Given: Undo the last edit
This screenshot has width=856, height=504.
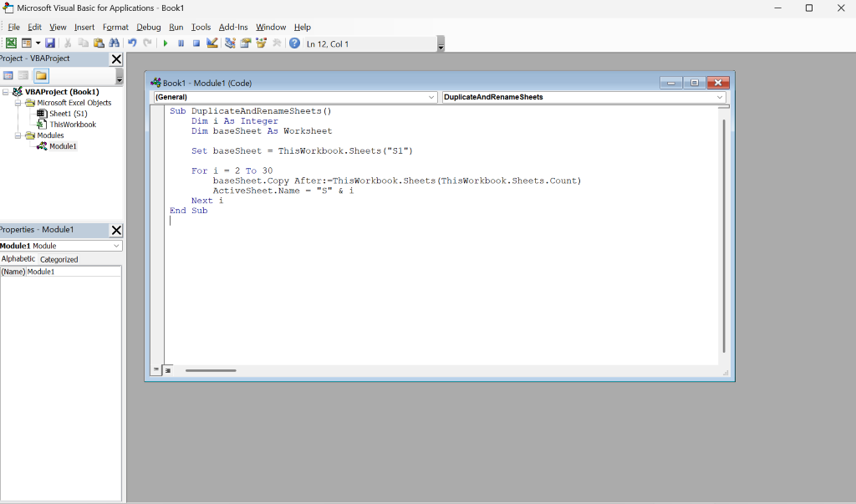Looking at the screenshot, I should 132,43.
